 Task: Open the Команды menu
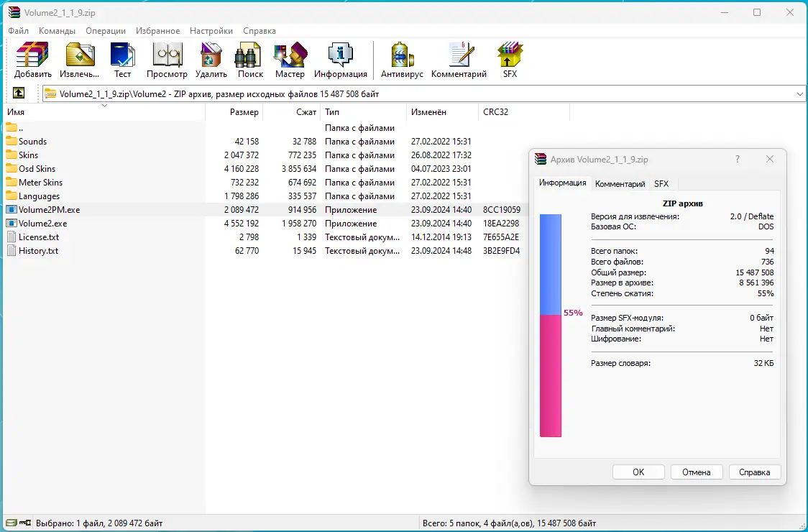coord(57,31)
